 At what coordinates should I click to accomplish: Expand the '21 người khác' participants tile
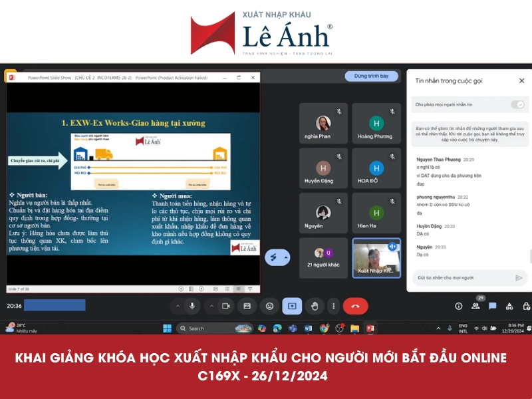click(x=323, y=258)
